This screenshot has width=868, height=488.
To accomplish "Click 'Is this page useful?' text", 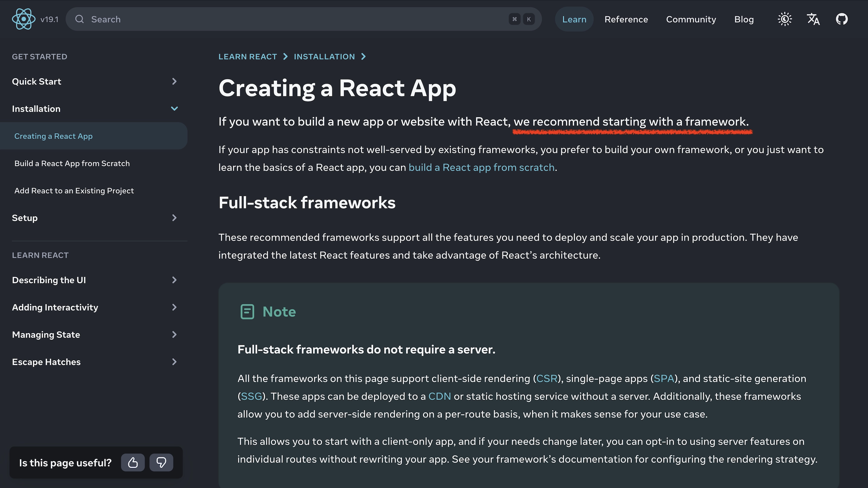I will 65,463.
